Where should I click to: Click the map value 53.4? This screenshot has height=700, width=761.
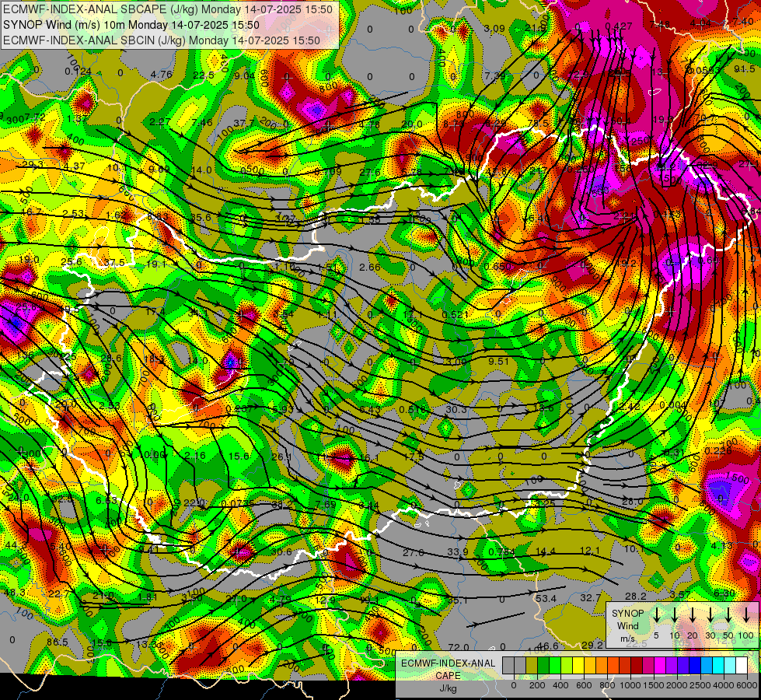(546, 598)
